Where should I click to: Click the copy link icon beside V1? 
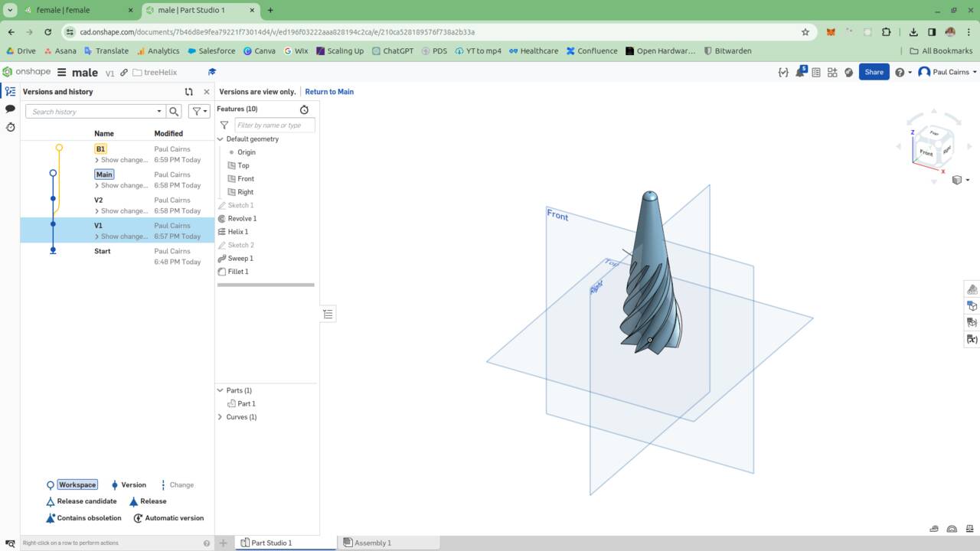pos(124,73)
